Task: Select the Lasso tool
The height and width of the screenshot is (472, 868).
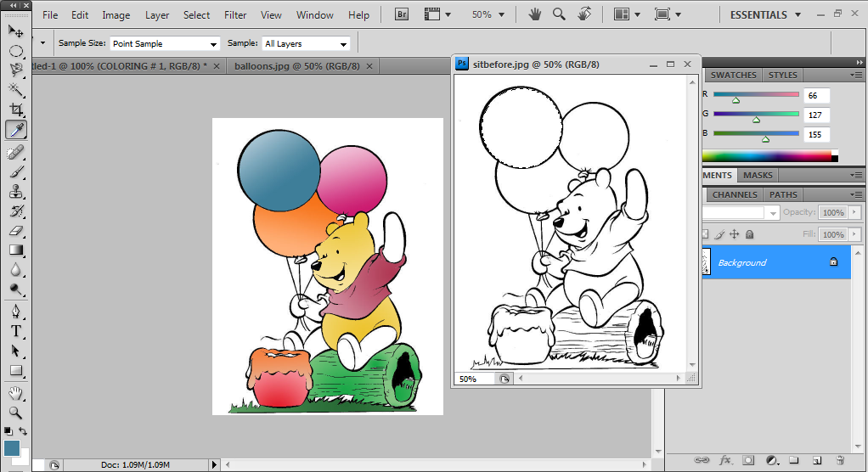Action: pos(15,70)
